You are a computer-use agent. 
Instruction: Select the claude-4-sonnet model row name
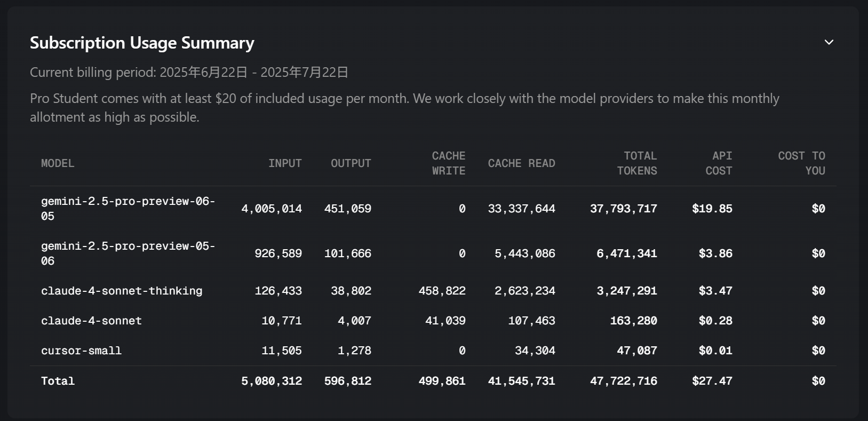[x=91, y=321]
